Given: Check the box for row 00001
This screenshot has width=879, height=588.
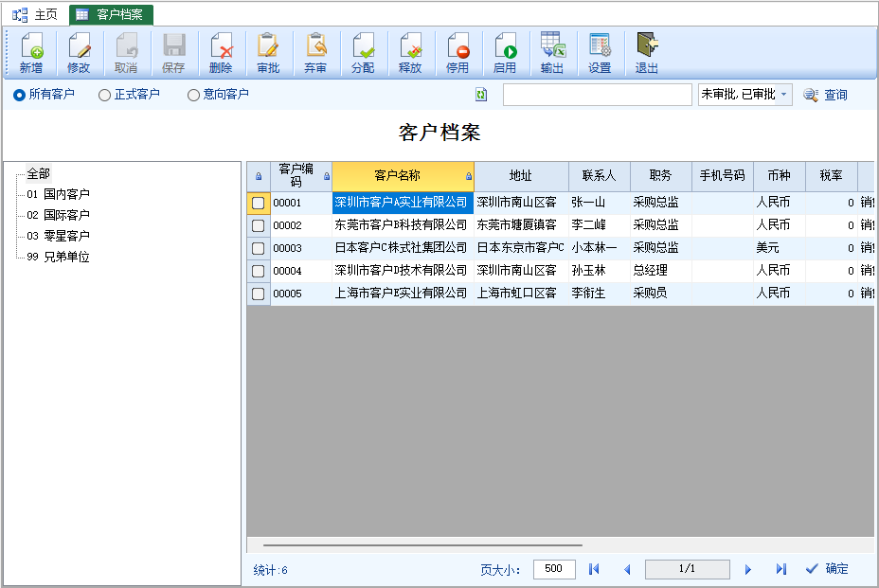Looking at the screenshot, I should coord(258,203).
